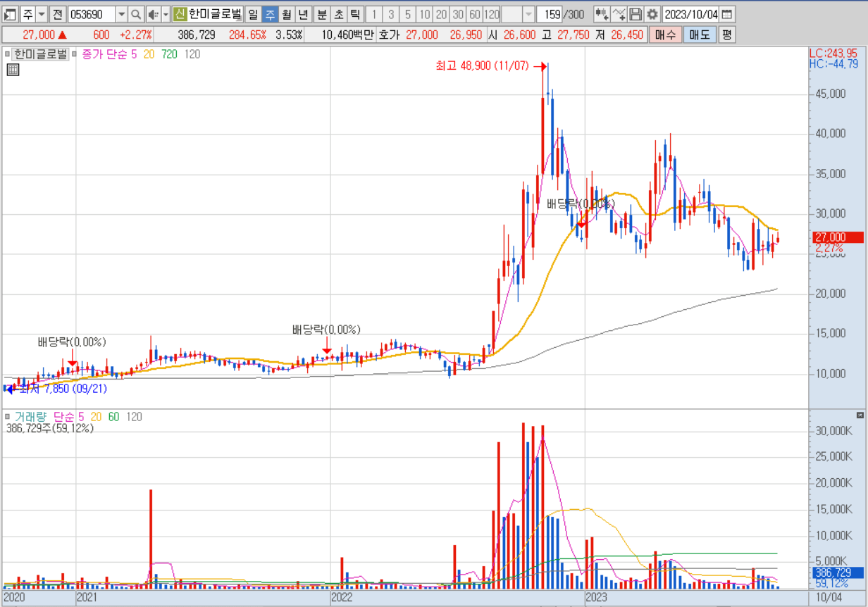Click the 거래량 volume legend label

pos(31,417)
